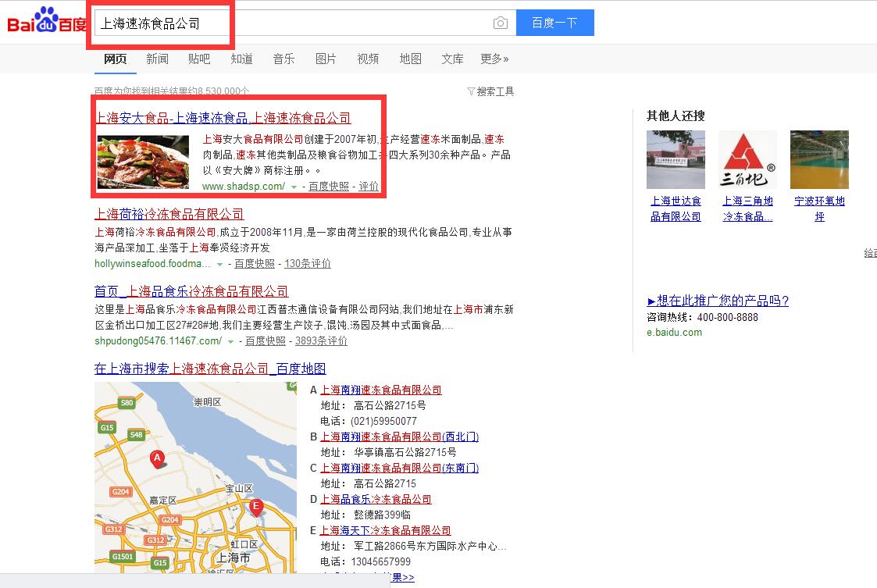Visit the e.baidu.com link
The height and width of the screenshot is (588, 877).
[x=675, y=333]
